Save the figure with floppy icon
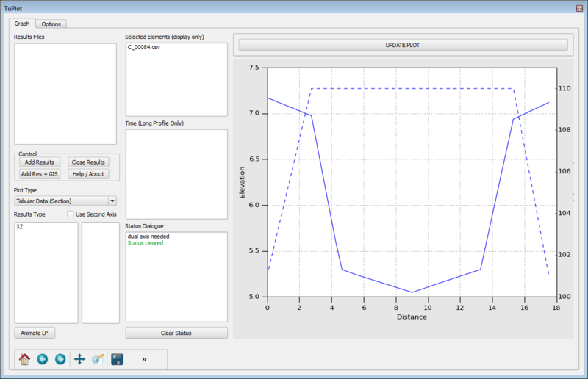 (117, 359)
